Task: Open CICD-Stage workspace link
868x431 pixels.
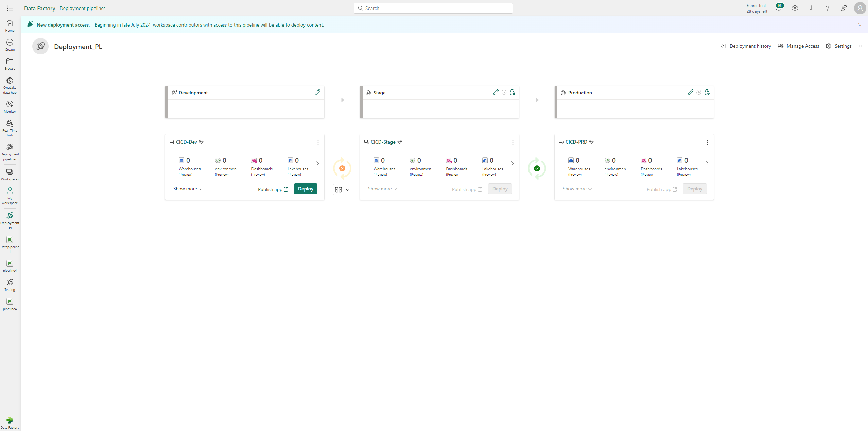Action: pyautogui.click(x=383, y=142)
